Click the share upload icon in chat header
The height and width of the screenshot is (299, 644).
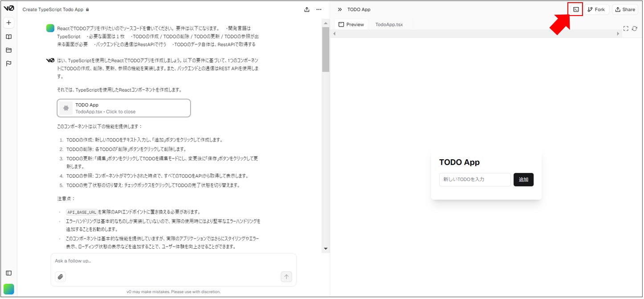(x=307, y=9)
